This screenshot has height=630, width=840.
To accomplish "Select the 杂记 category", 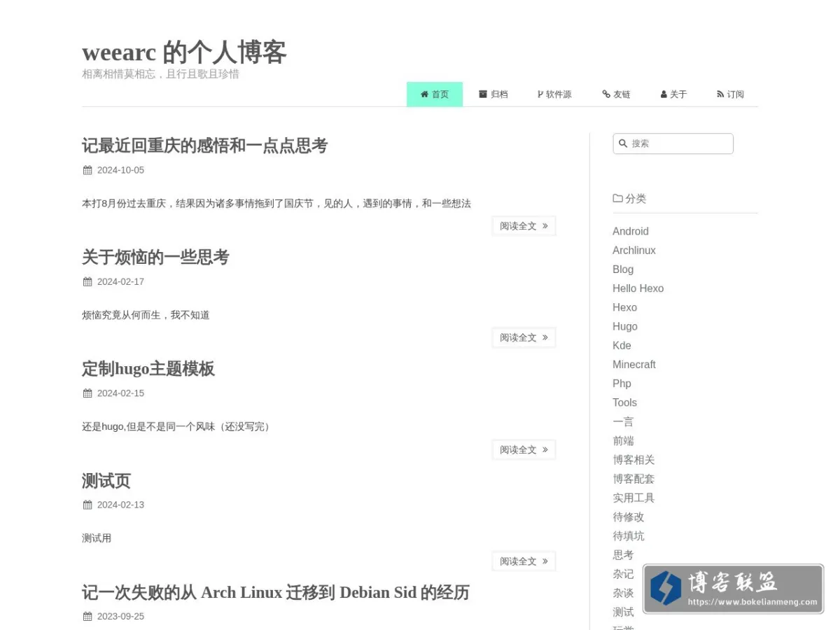I will pos(623,574).
